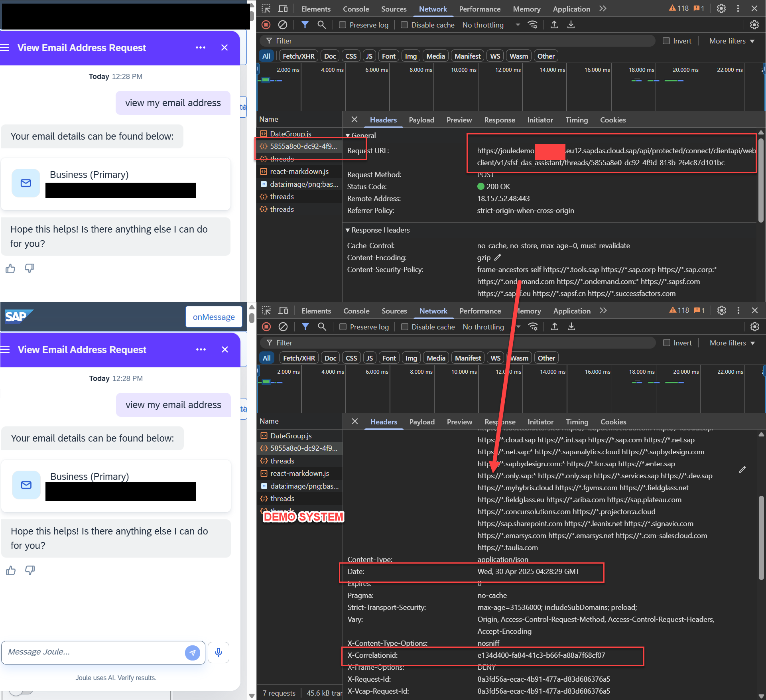This screenshot has height=700, width=766.
Task: Click the warnings count 118 in upper DevTools
Action: pyautogui.click(x=679, y=8)
